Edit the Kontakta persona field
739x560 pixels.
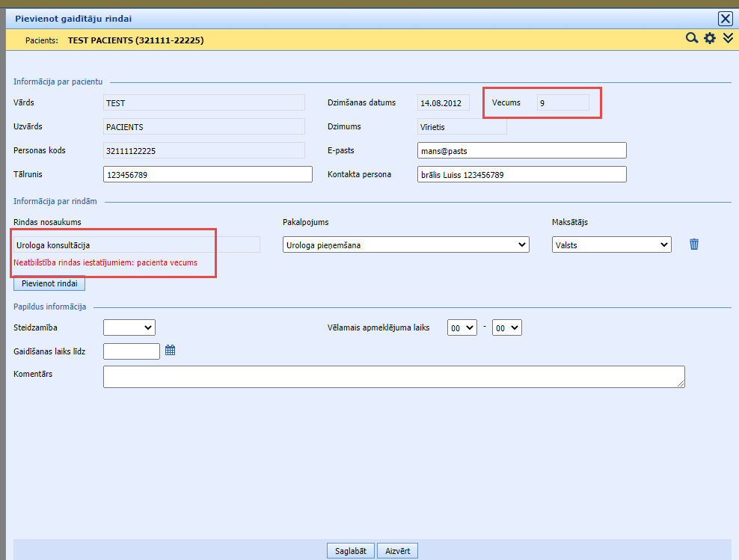(521, 174)
